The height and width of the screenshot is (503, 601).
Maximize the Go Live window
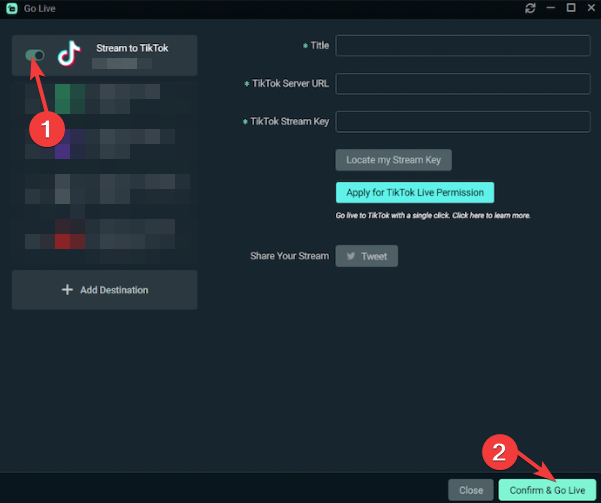click(571, 8)
